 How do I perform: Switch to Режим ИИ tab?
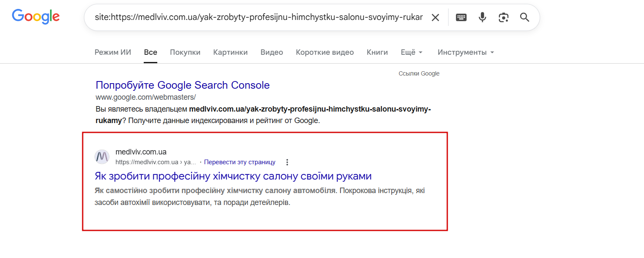click(x=113, y=52)
